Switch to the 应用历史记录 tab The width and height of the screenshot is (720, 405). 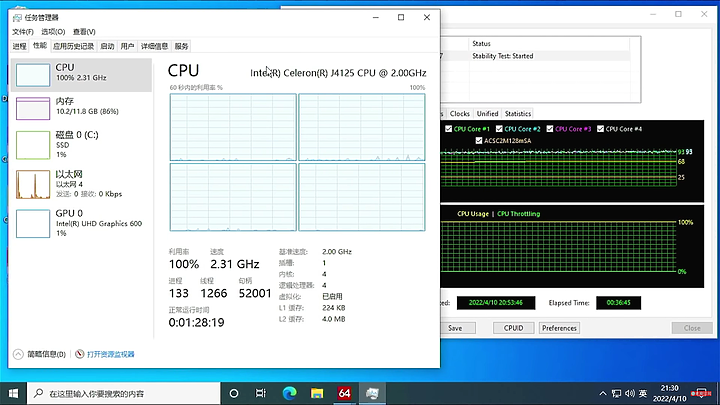point(73,46)
